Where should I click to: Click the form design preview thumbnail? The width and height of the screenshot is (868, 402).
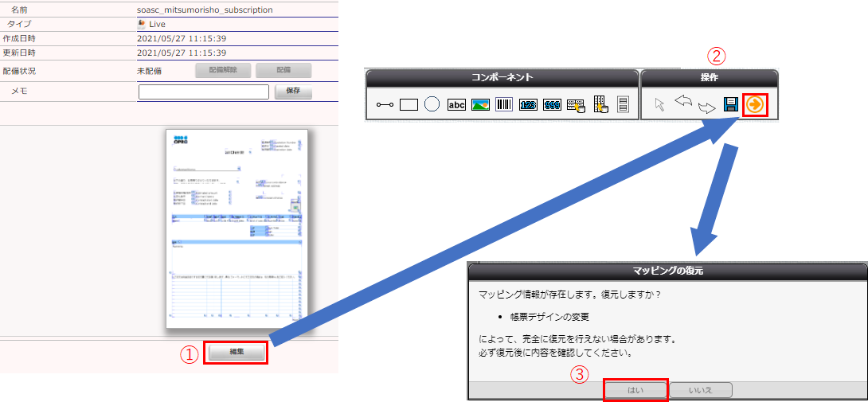[x=237, y=228]
